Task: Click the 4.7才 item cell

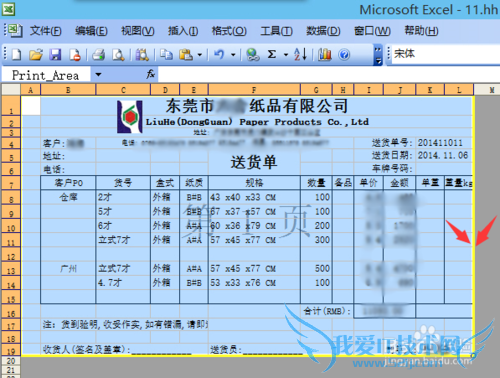Action: coord(123,283)
